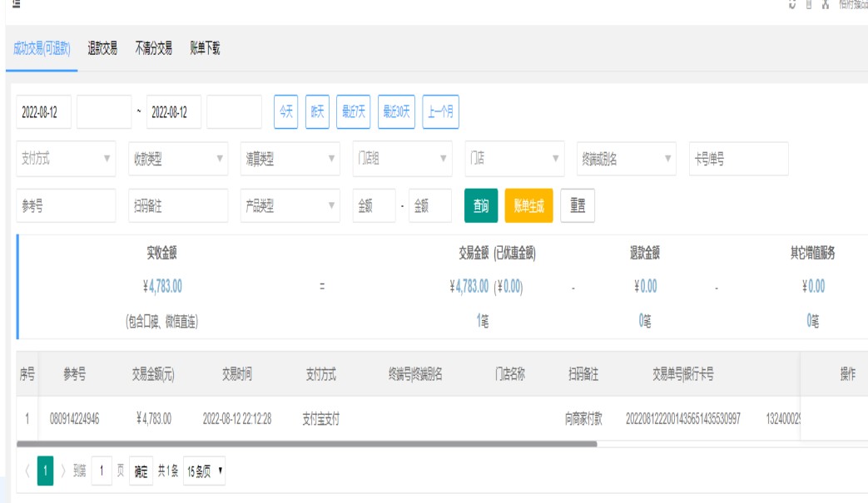Open the 产品类型 dropdown
Screen dimensions: 868x503
click(x=290, y=206)
